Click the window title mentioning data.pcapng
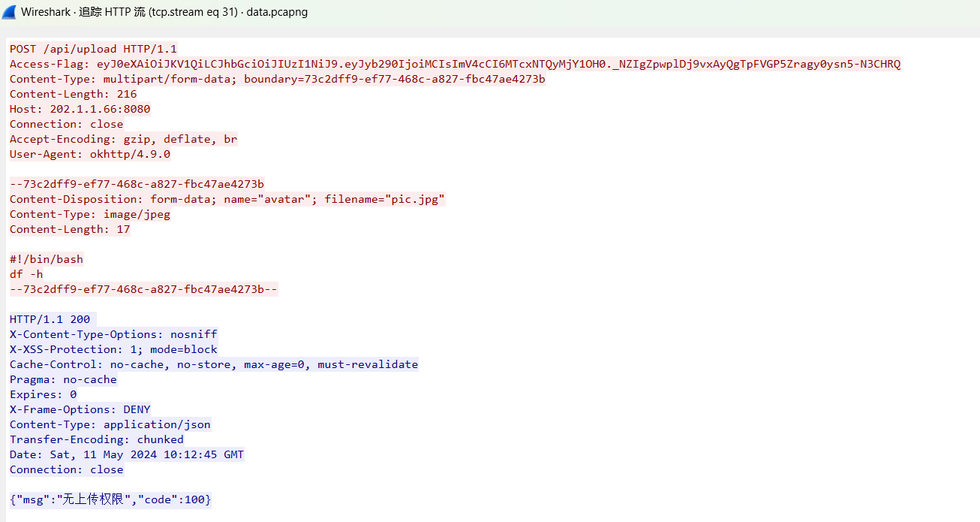 (164, 12)
